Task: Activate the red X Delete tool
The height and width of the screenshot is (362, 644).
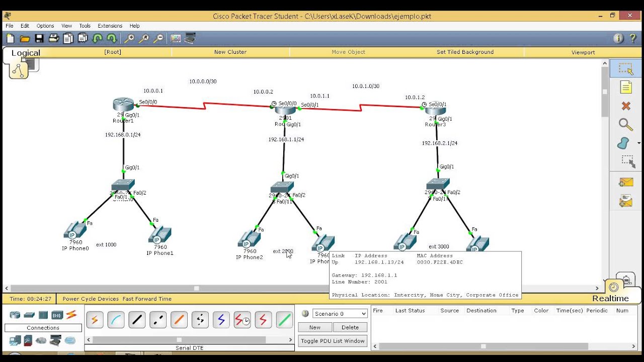Action: [626, 106]
